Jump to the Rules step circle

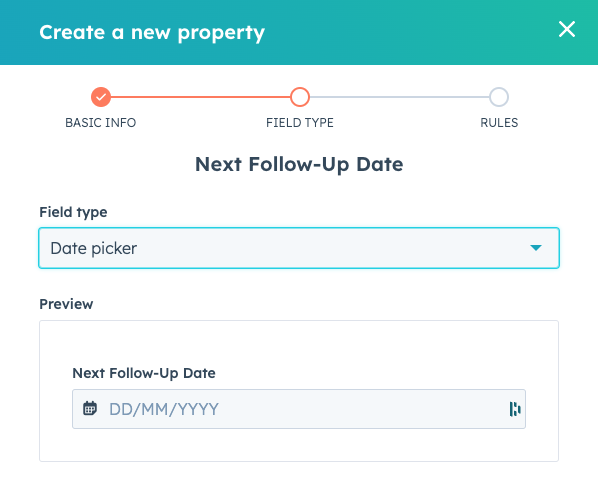tap(499, 97)
